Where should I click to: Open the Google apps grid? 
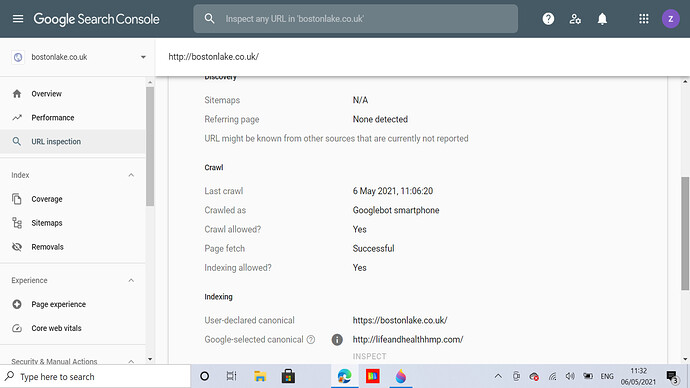[x=644, y=19]
